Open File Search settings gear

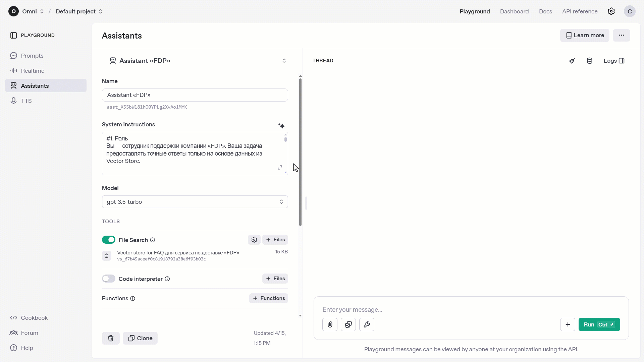254,240
